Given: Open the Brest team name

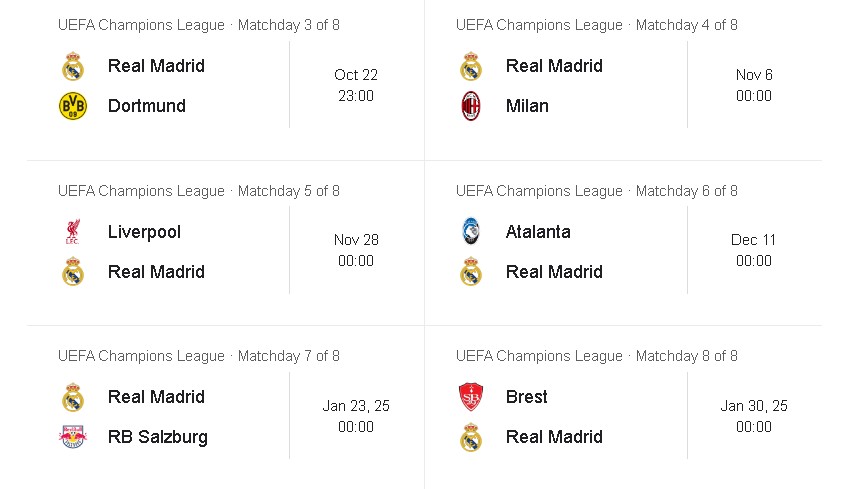Looking at the screenshot, I should tap(527, 397).
